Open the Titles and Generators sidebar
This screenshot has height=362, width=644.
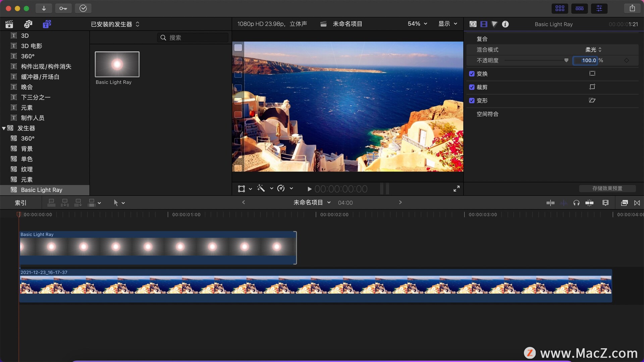tap(47, 24)
